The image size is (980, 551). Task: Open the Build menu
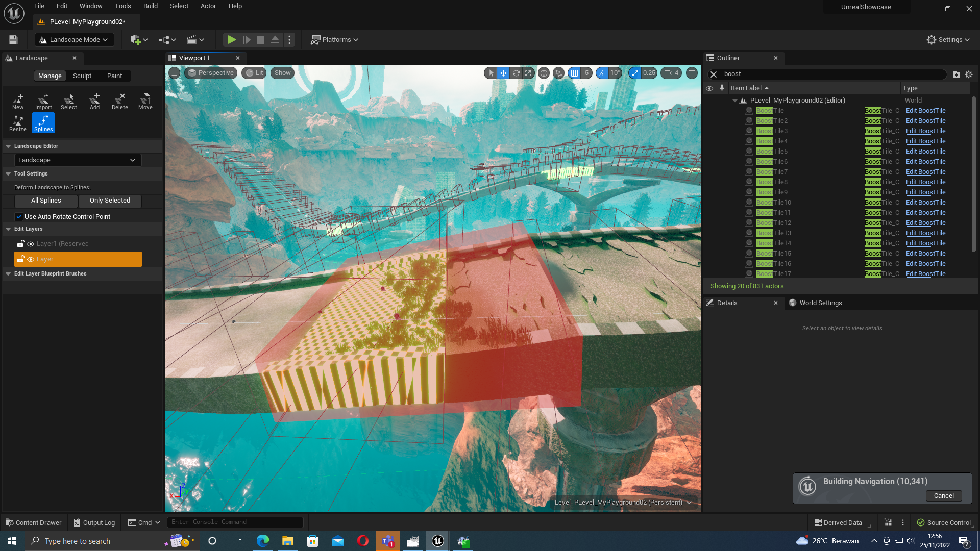[x=150, y=6]
